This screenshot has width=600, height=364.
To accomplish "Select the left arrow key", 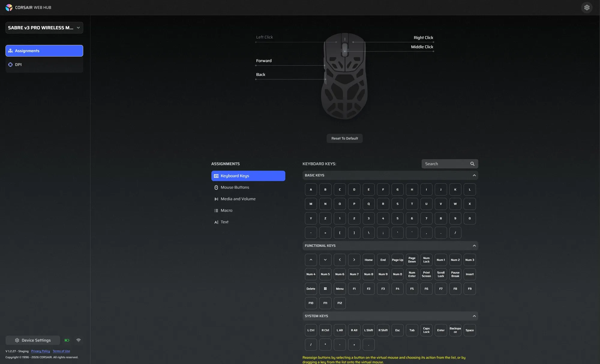I will coord(340,260).
